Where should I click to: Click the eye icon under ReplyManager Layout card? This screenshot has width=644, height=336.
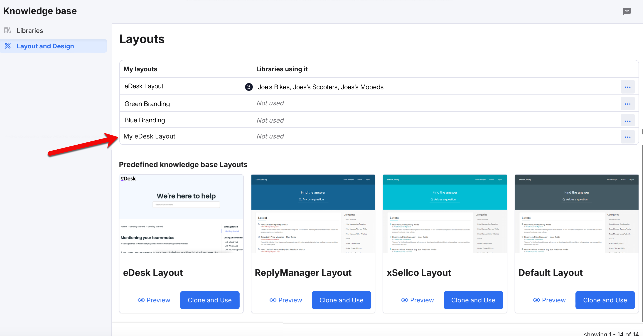tap(273, 300)
